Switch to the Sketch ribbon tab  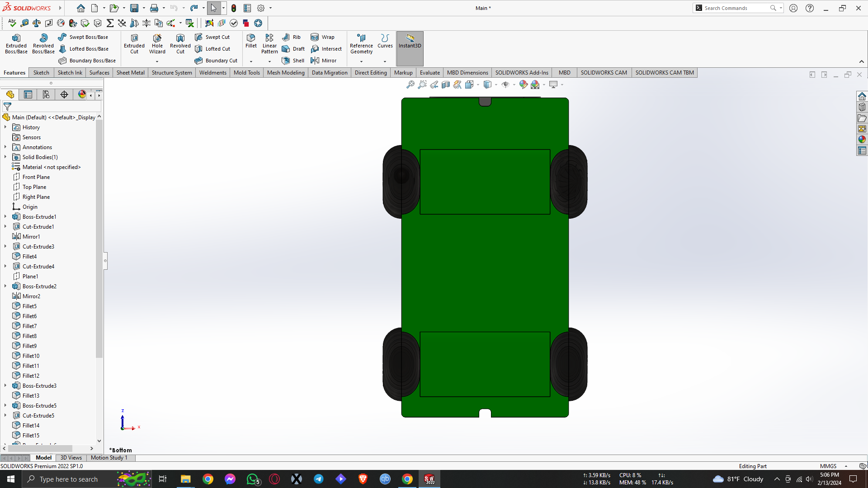41,73
